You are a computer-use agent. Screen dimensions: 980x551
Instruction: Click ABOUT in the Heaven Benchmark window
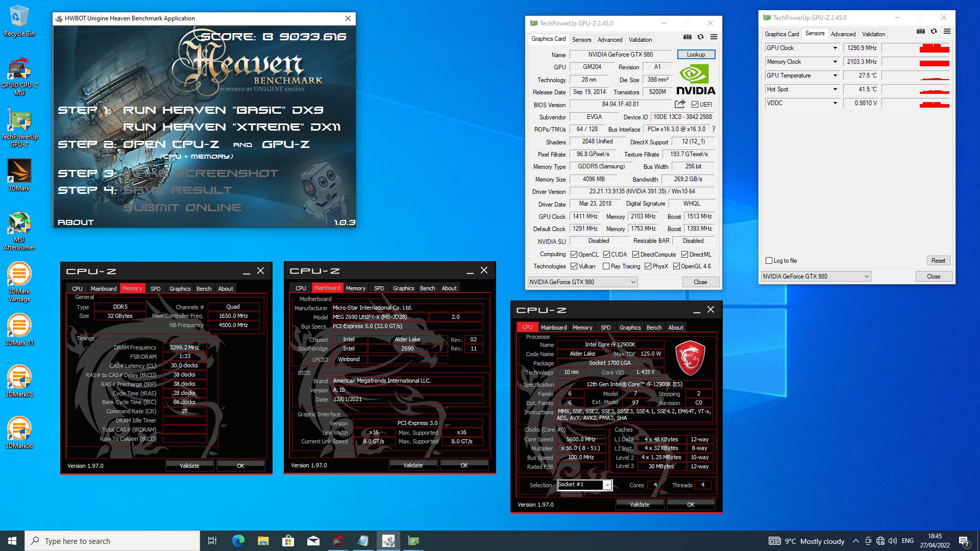[x=76, y=222]
